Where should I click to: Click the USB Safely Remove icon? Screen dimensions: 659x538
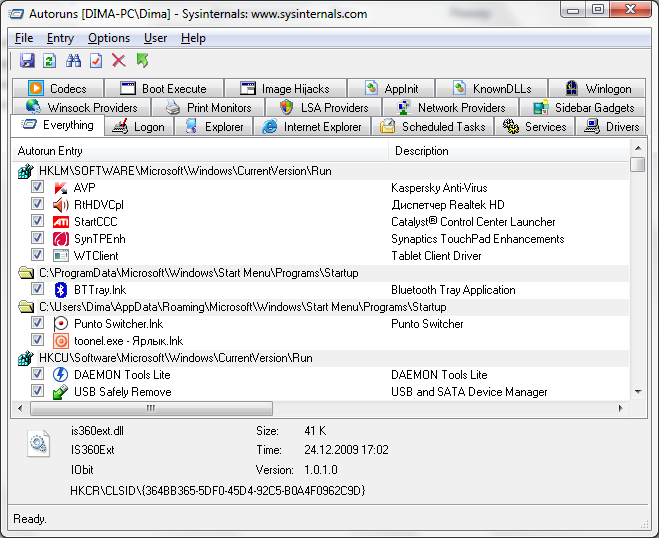point(61,392)
